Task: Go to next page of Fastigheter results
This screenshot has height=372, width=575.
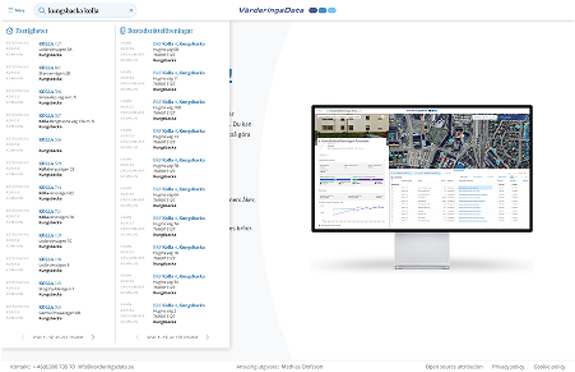Action: pos(93,337)
